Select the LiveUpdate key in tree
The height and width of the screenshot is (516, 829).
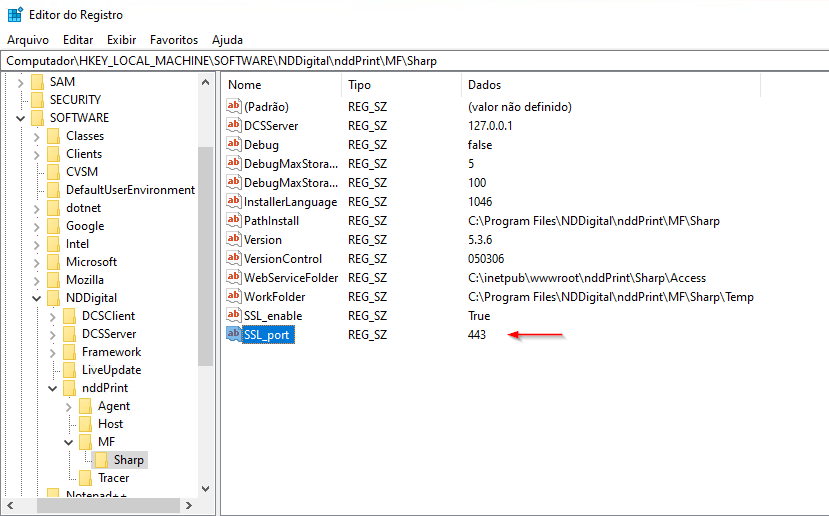111,370
